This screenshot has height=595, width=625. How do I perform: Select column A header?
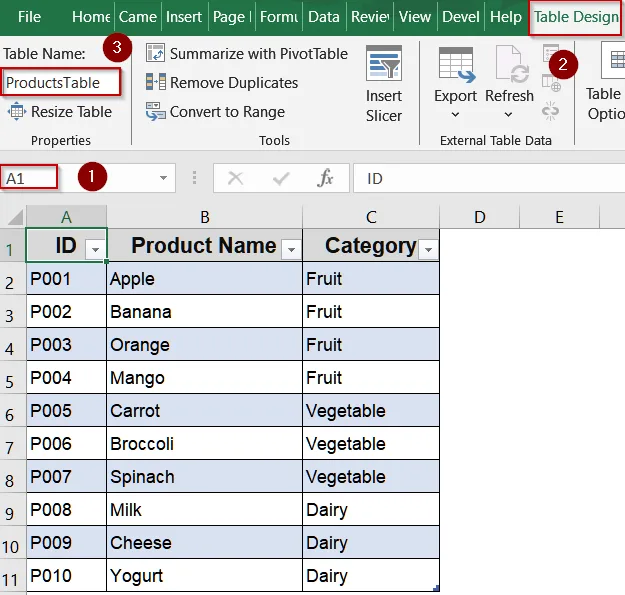point(66,217)
